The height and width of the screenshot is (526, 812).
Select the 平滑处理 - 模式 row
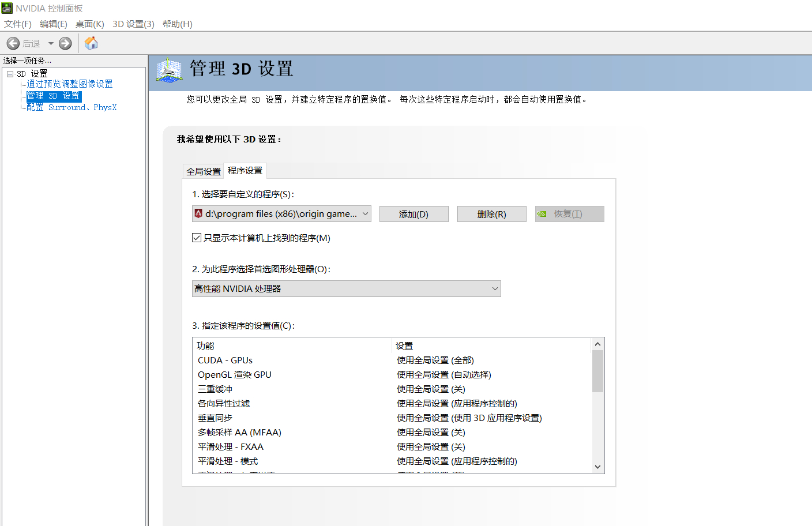[x=392, y=461]
